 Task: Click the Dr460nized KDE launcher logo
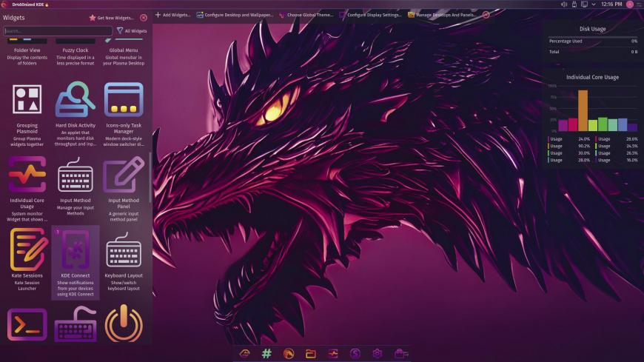pos(4,4)
